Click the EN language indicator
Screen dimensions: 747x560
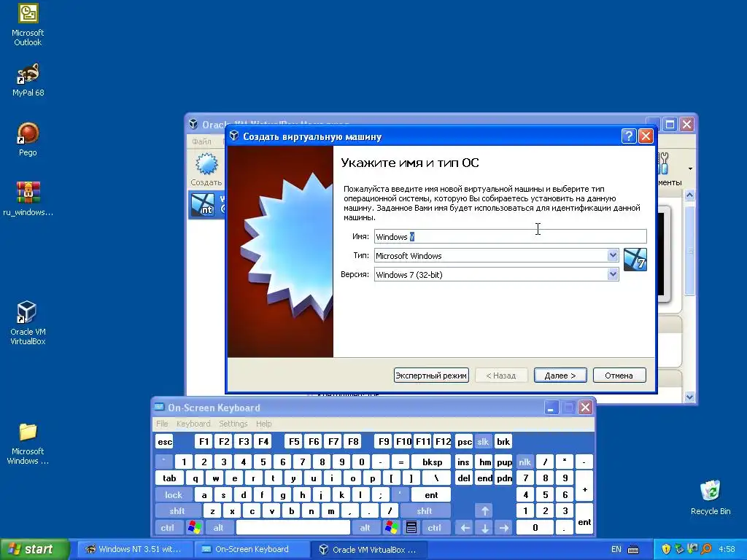pos(616,550)
